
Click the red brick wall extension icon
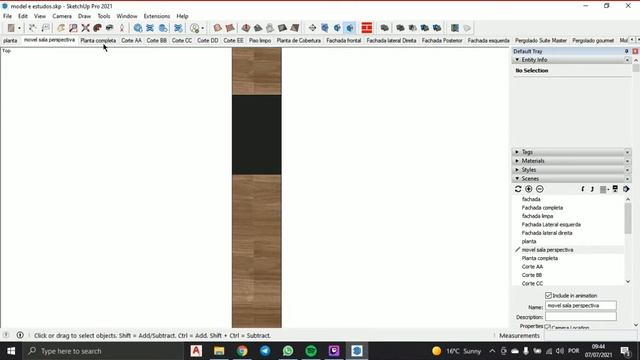pos(367,28)
